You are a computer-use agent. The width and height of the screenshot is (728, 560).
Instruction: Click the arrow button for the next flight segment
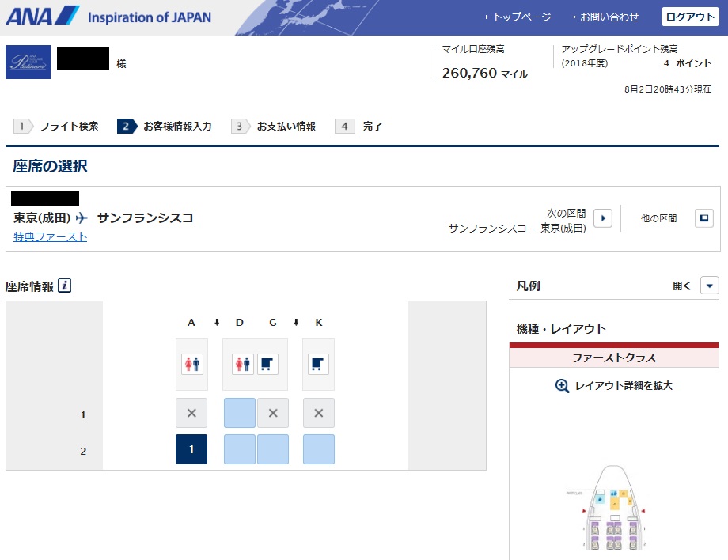click(x=602, y=218)
